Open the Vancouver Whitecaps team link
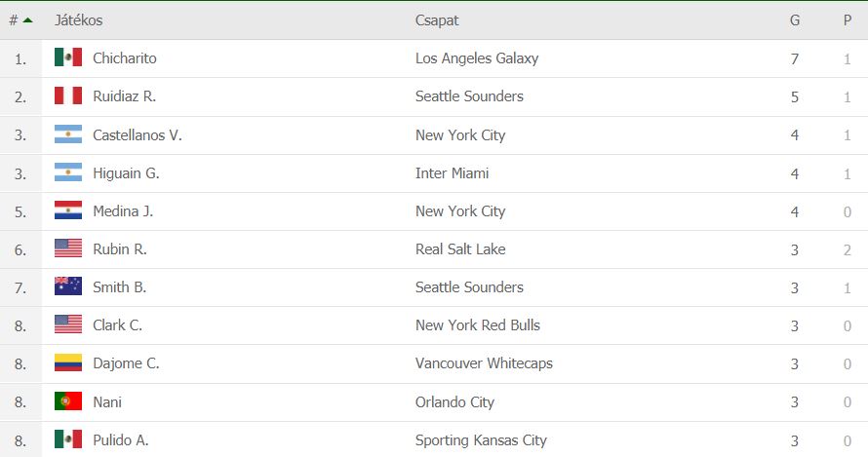868x457 pixels. (484, 363)
